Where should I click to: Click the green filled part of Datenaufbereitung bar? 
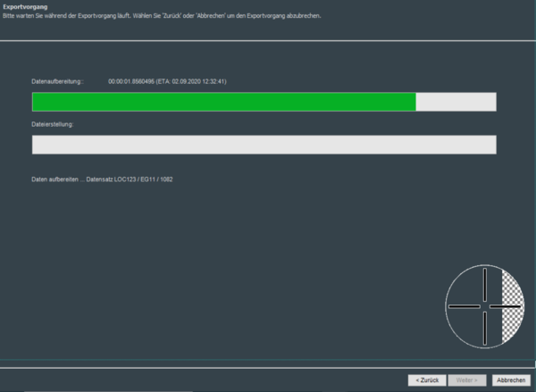click(223, 102)
